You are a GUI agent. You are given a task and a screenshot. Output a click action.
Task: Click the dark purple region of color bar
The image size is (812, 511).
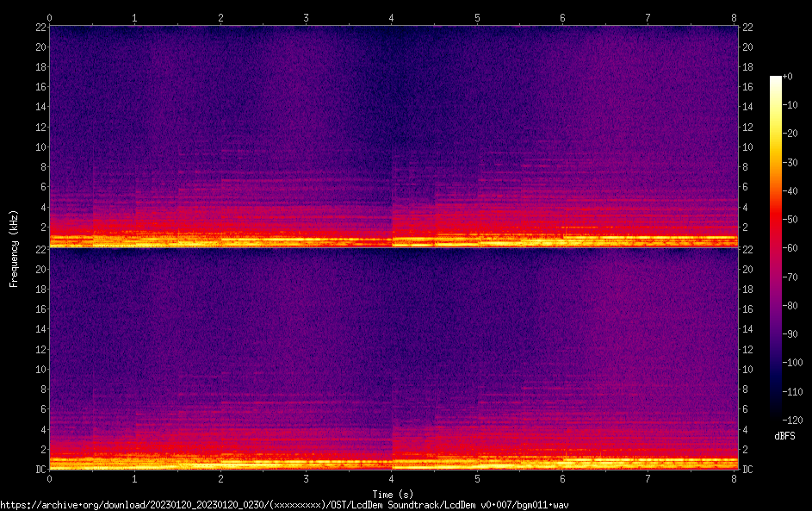pos(776,345)
